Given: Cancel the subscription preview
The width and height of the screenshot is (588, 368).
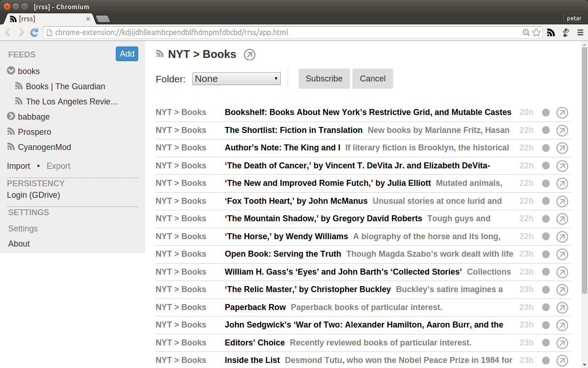Looking at the screenshot, I should point(373,79).
